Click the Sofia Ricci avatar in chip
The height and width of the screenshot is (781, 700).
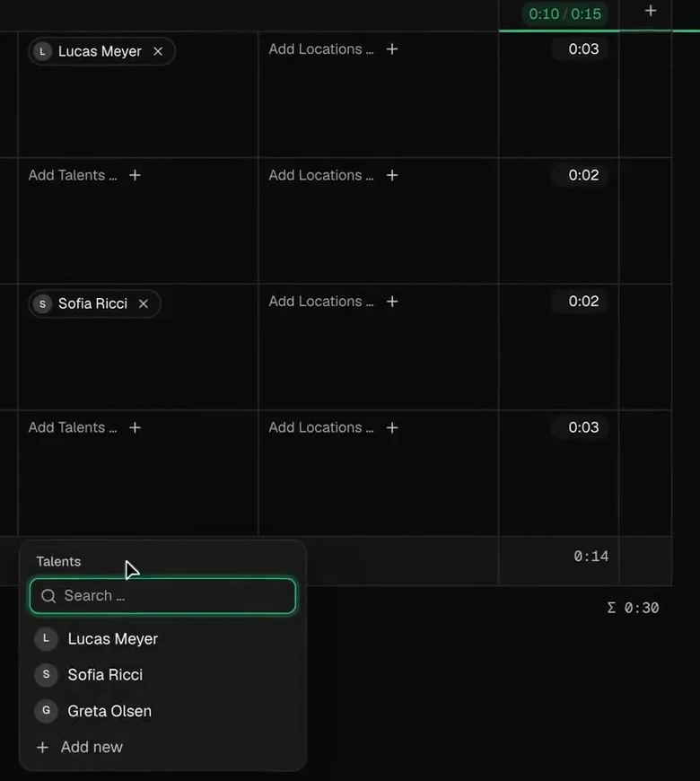coord(43,303)
